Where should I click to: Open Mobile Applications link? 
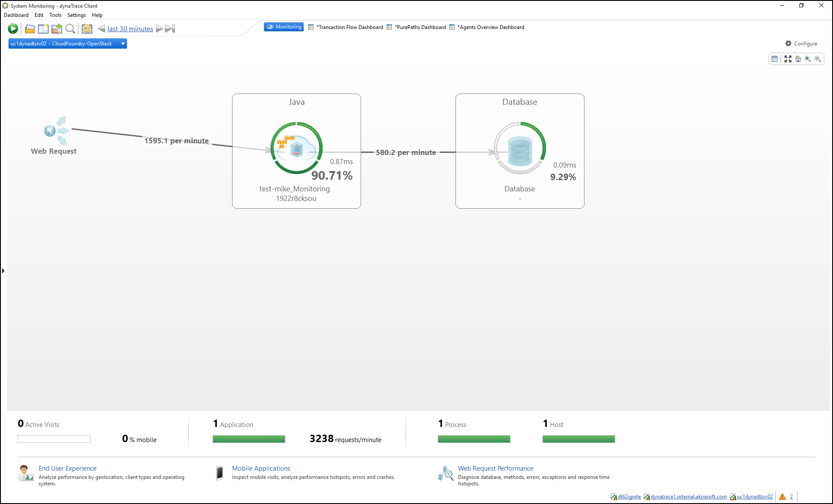(261, 468)
